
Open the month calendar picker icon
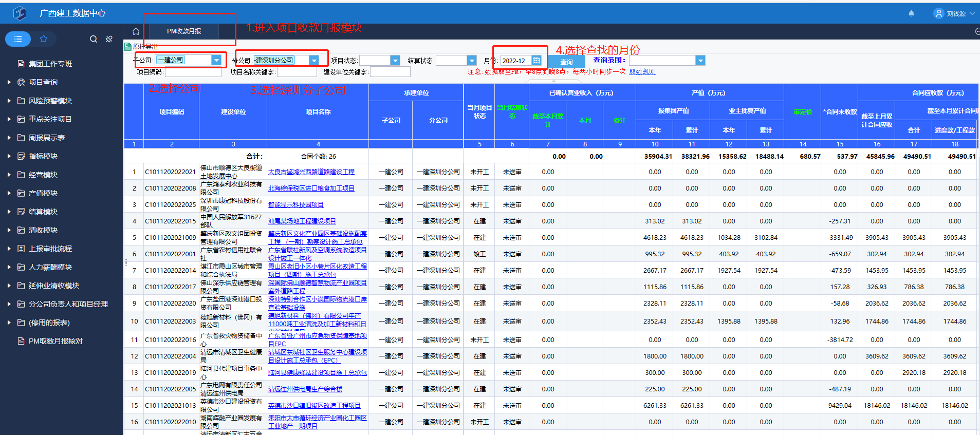(x=536, y=61)
